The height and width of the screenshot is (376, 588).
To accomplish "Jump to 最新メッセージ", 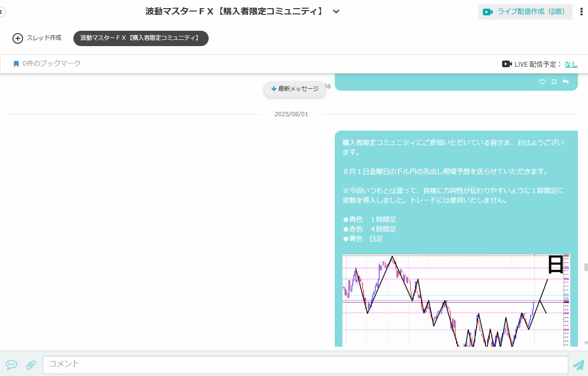I will [294, 89].
